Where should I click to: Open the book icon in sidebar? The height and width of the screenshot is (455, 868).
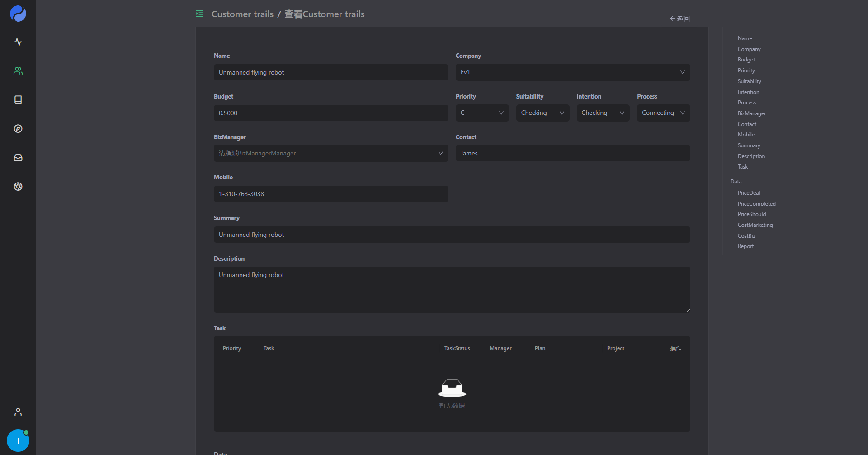click(x=18, y=100)
